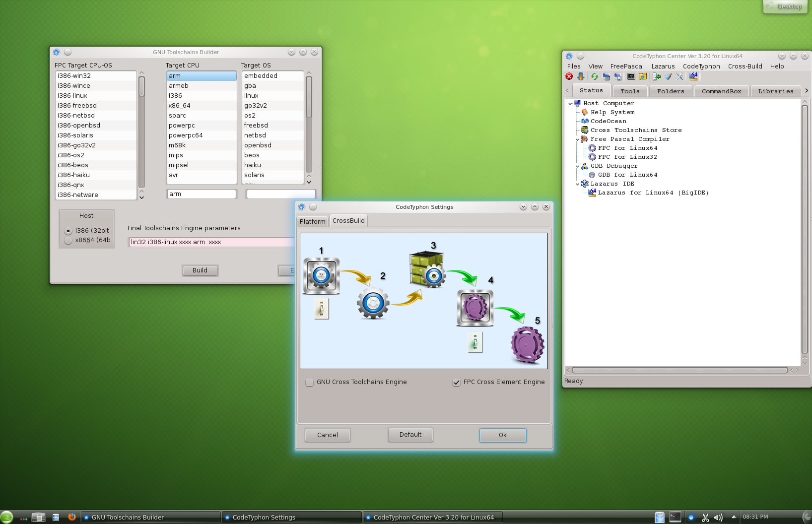Click the green refresh arrows toolbar icon

pos(594,76)
